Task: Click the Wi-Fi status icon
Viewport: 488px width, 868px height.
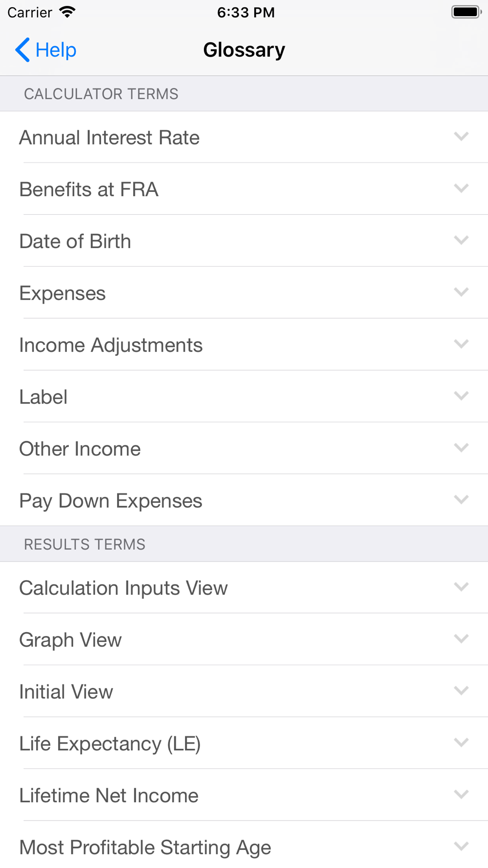Action: pyautogui.click(x=67, y=12)
